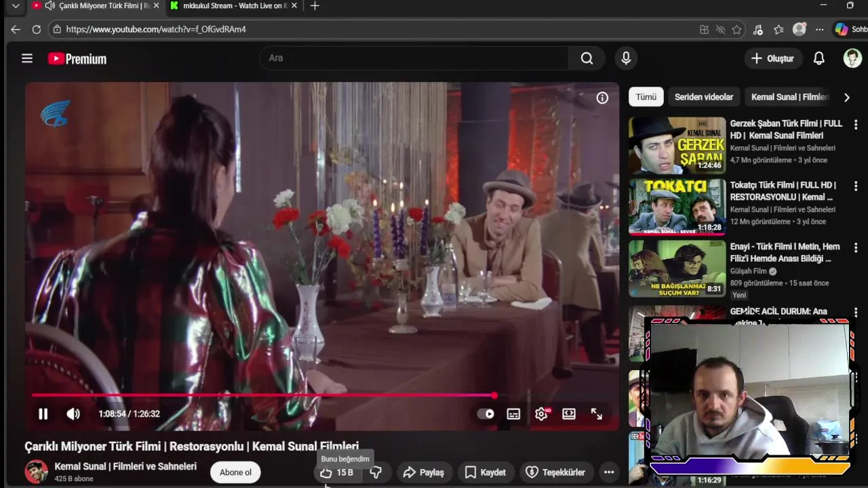
Task: Open Tokatçı Türk Filmi title
Action: point(783,191)
